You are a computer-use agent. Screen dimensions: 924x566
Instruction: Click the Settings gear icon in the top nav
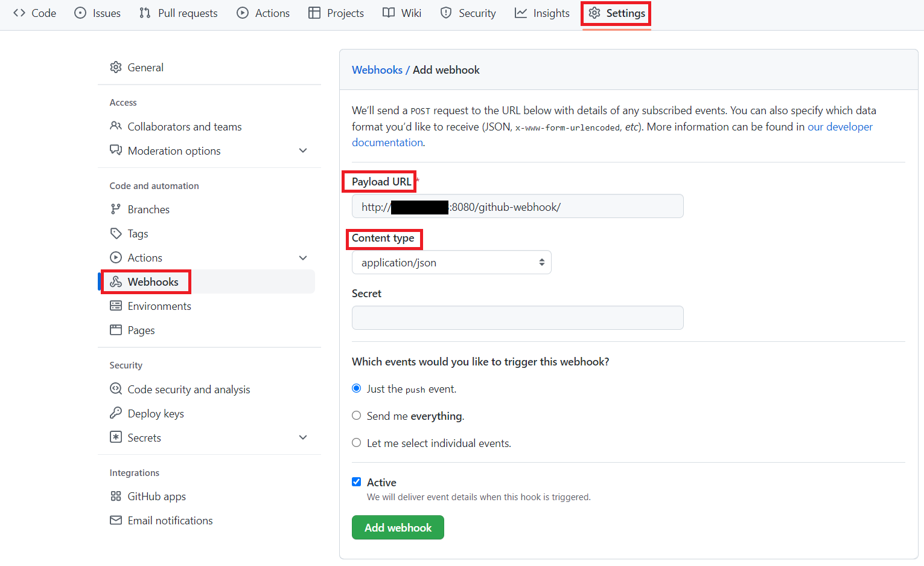tap(594, 13)
